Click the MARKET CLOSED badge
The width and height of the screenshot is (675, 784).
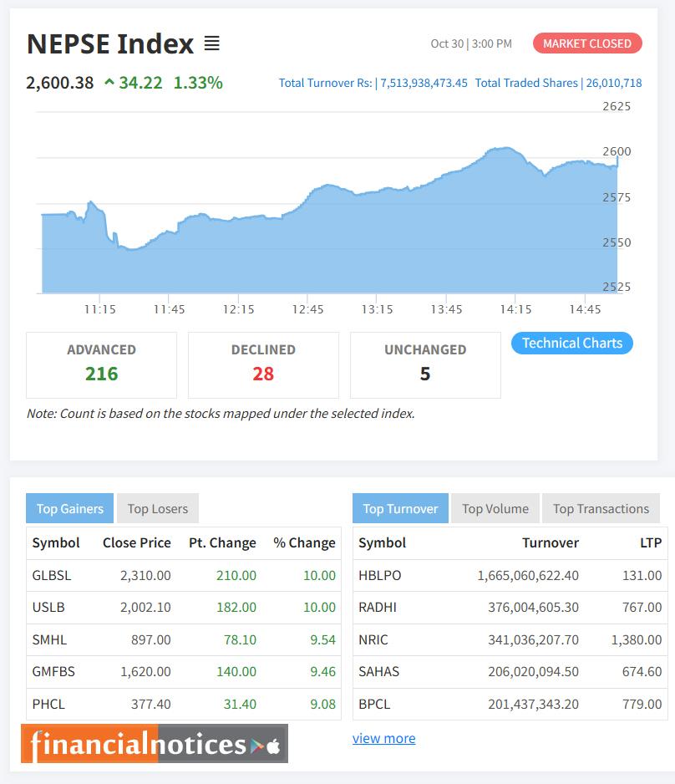click(x=587, y=43)
